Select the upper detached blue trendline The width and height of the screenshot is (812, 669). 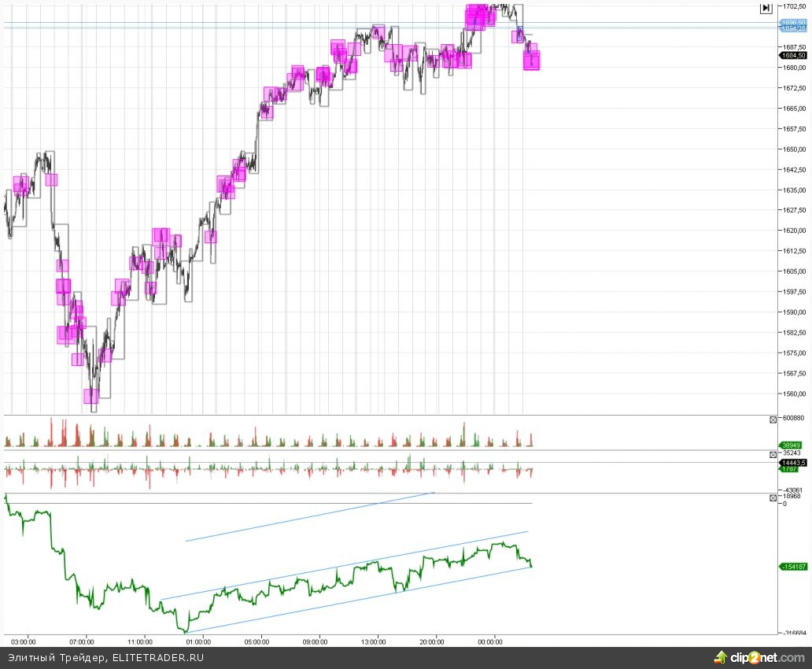tap(310, 517)
